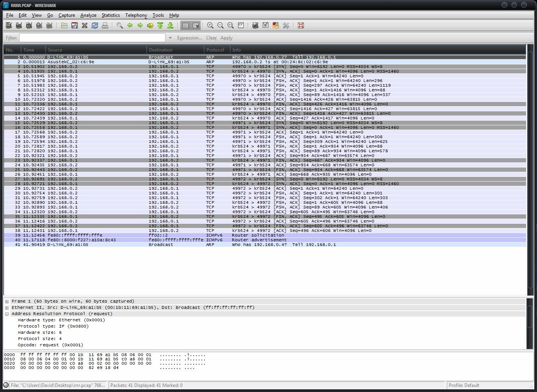
Task: Select 'Opcode: request (0x0001)' detail line
Action: [x=50, y=345]
